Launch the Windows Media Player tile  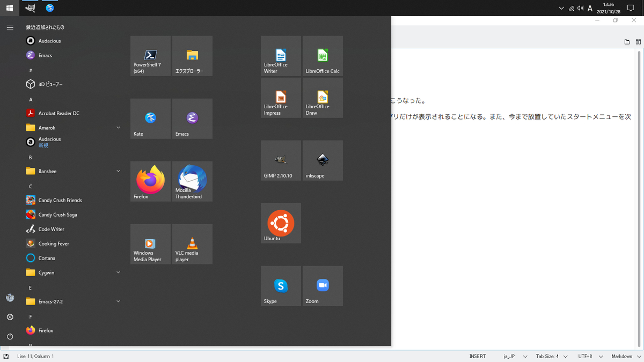150,244
